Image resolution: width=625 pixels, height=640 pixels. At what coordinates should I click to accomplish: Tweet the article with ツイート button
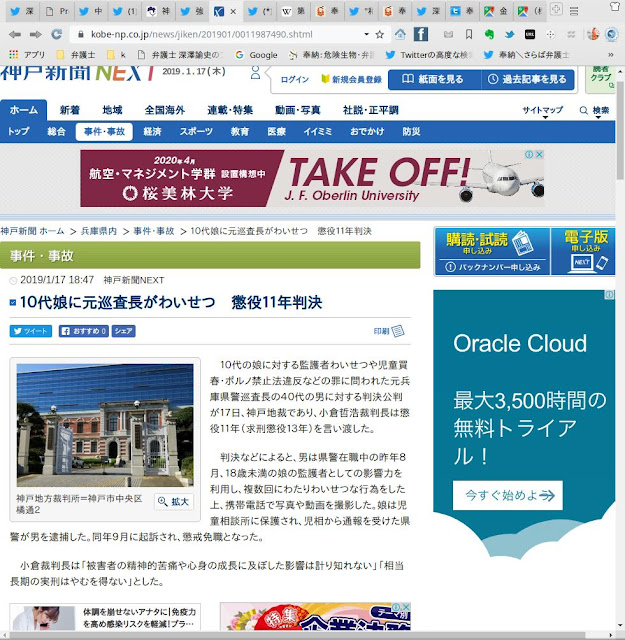[x=31, y=331]
